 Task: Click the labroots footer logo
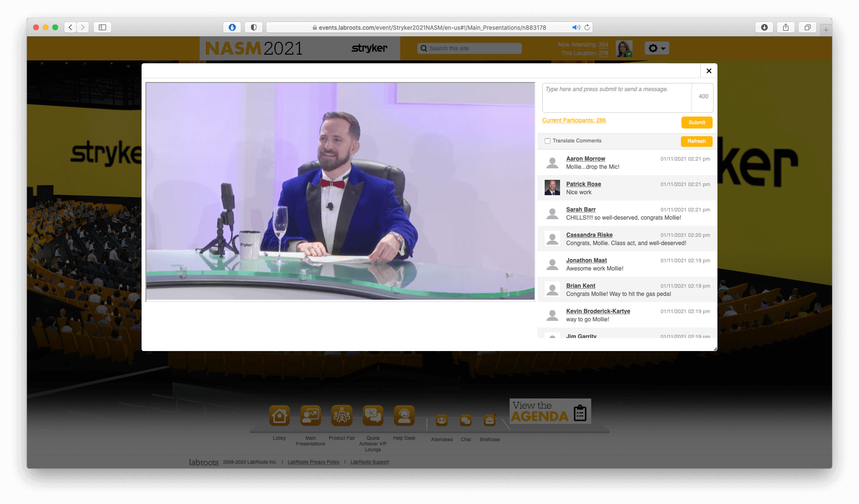[x=203, y=462]
